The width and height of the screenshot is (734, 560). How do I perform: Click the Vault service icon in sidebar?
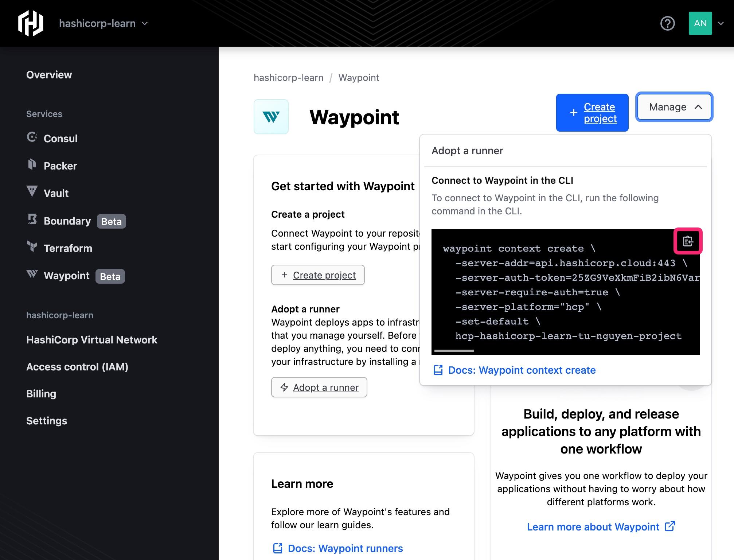[32, 192]
